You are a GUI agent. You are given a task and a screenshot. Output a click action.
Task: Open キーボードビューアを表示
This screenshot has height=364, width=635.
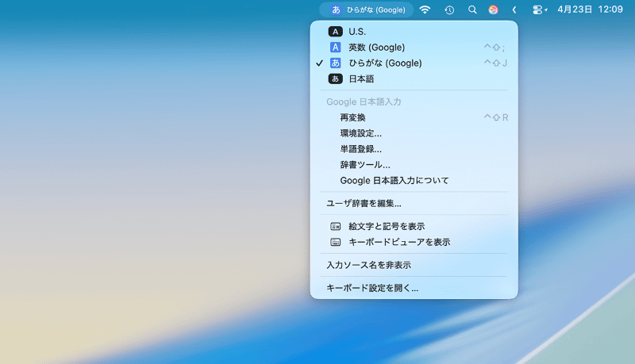414,242
